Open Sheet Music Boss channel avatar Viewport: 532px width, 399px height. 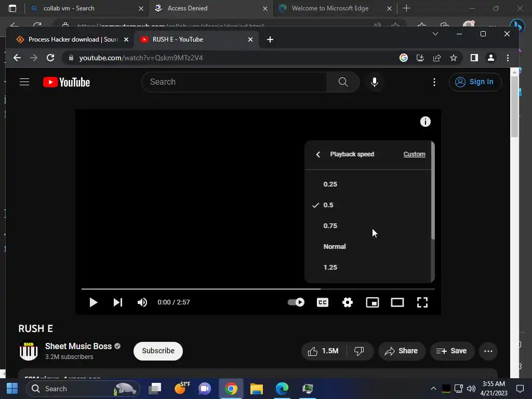(x=29, y=351)
